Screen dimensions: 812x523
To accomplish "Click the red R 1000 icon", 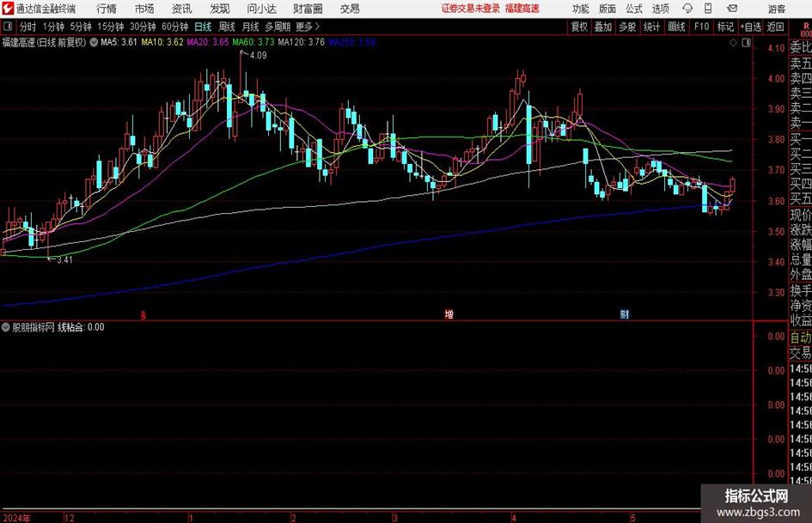I will [806, 29].
